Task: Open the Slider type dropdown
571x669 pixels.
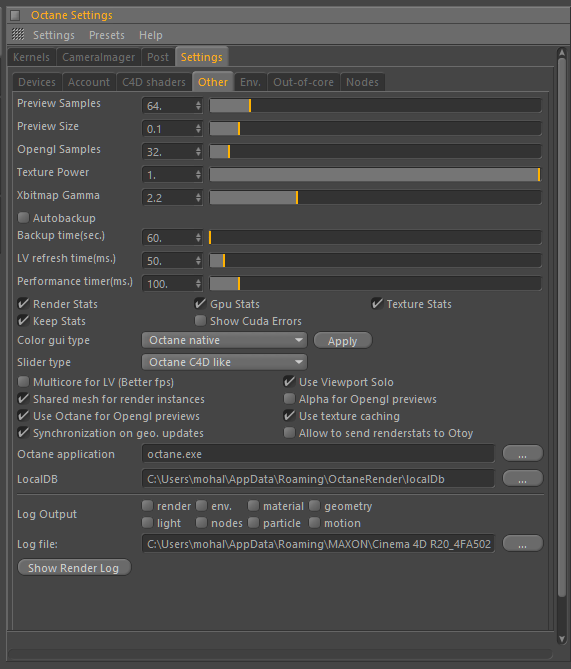Action: click(x=224, y=362)
